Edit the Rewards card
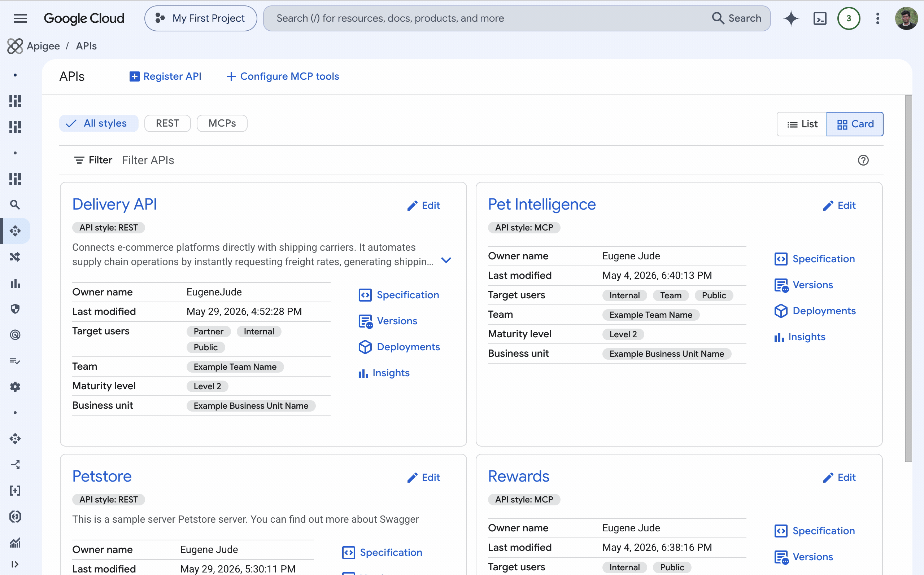The image size is (924, 575). [x=839, y=478]
